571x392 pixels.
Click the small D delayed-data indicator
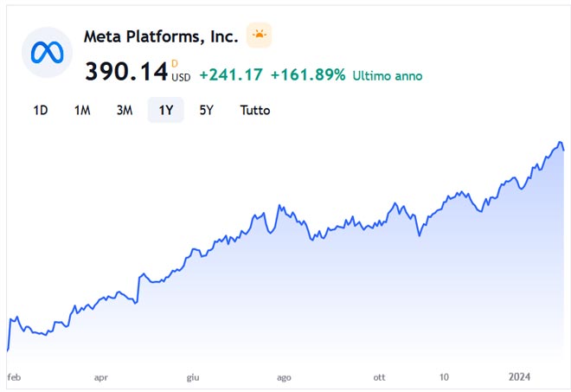click(175, 63)
